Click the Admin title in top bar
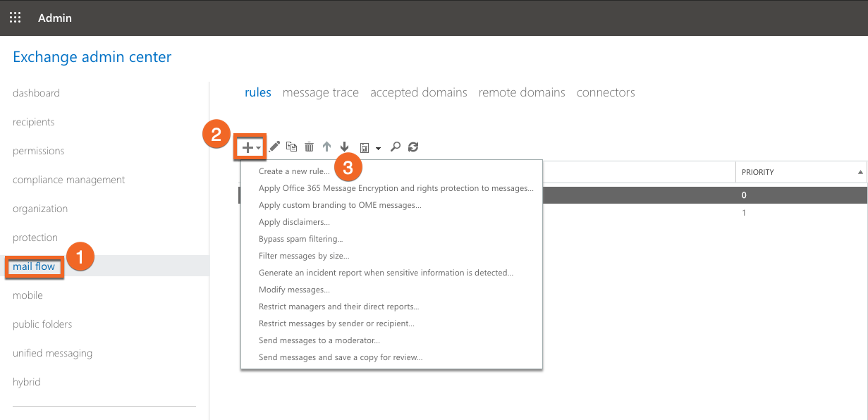868x420 pixels. click(x=55, y=18)
